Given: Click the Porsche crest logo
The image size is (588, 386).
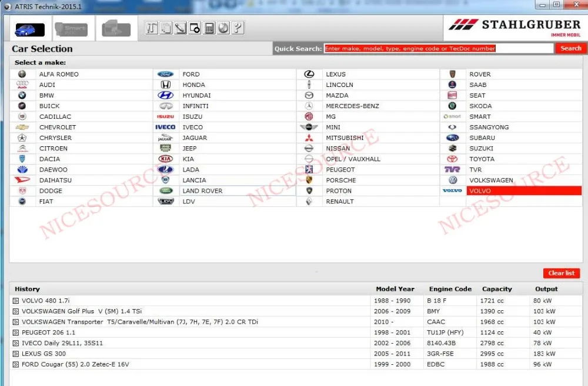Looking at the screenshot, I should click(x=309, y=180).
